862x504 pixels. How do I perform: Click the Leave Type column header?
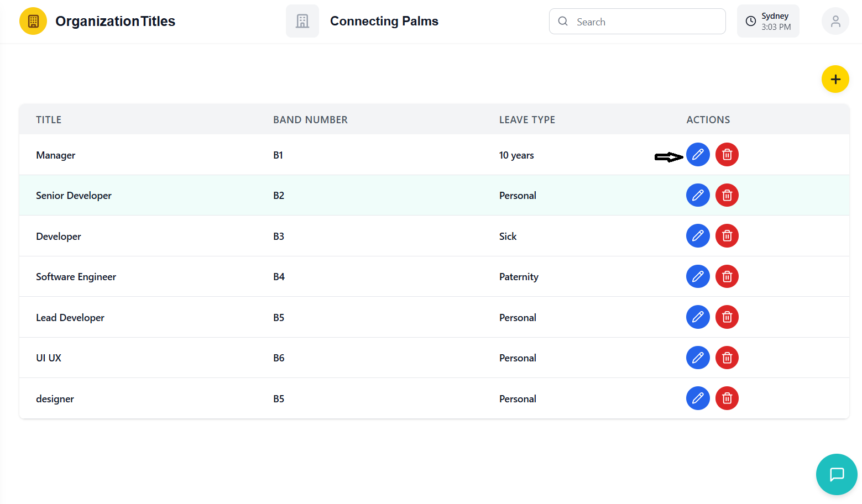(x=527, y=120)
